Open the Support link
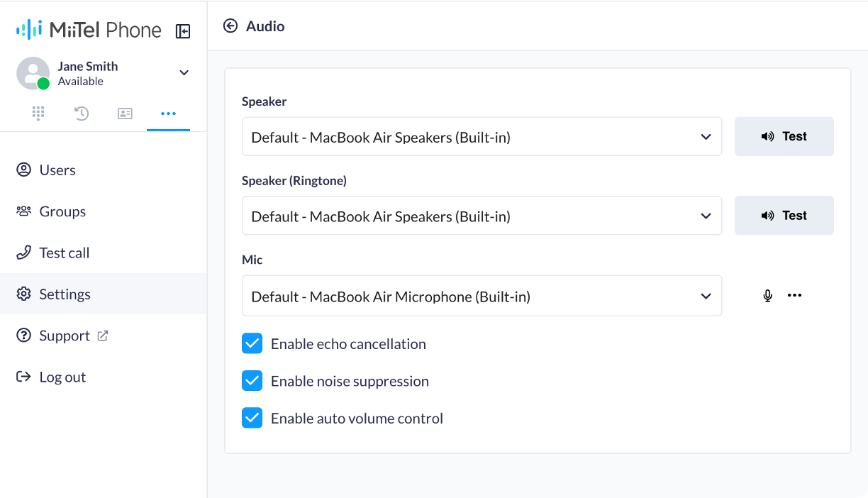868x498 pixels. point(104,336)
